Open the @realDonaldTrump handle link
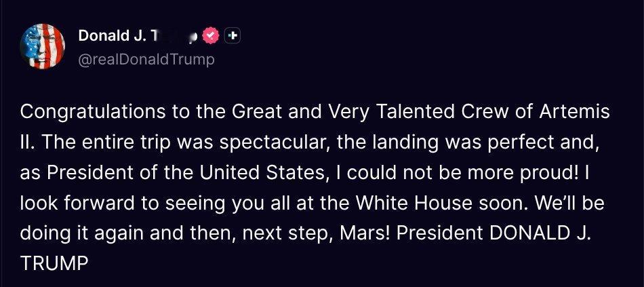Image resolution: width=644 pixels, height=287 pixels. (x=146, y=60)
